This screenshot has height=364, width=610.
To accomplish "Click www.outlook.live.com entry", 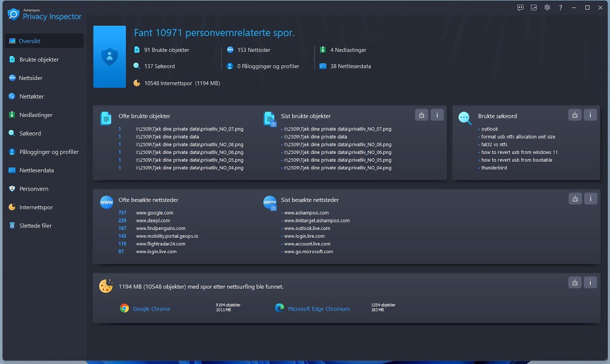I will click(x=307, y=228).
